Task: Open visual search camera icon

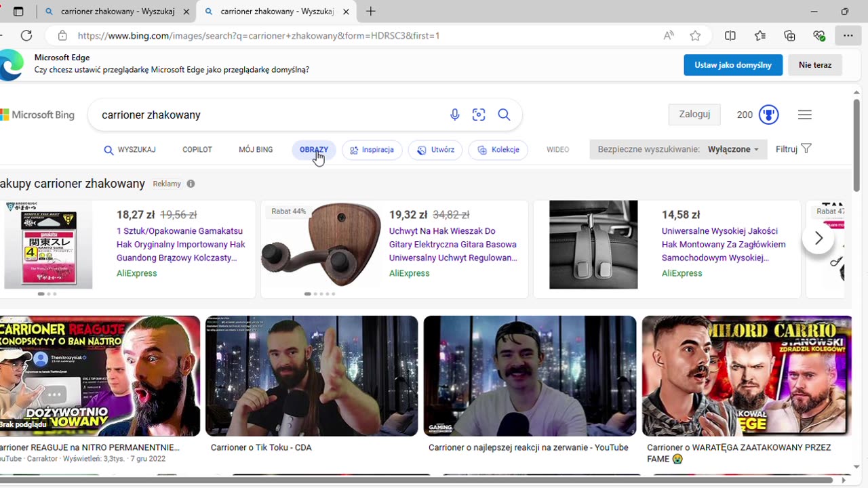Action: 479,115
